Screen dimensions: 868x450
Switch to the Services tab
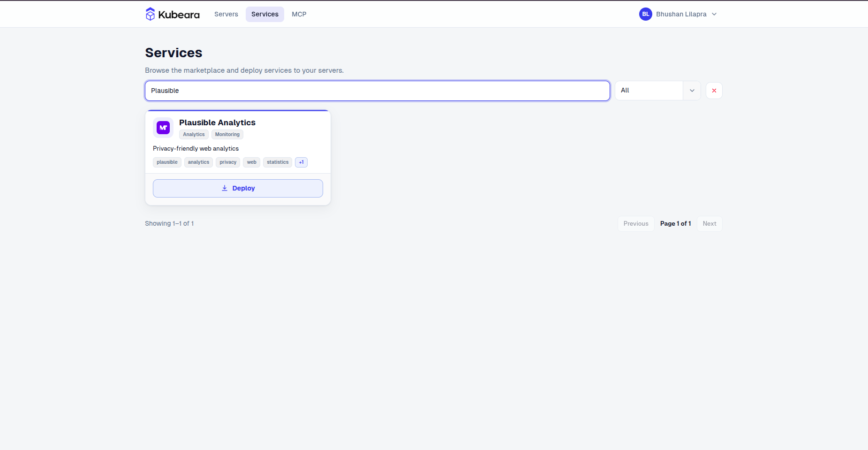(265, 14)
